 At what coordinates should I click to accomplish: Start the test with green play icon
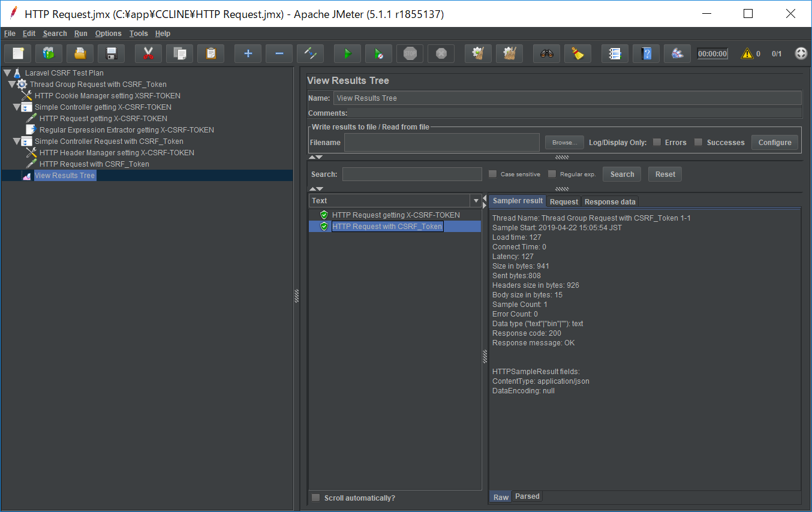pyautogui.click(x=347, y=53)
